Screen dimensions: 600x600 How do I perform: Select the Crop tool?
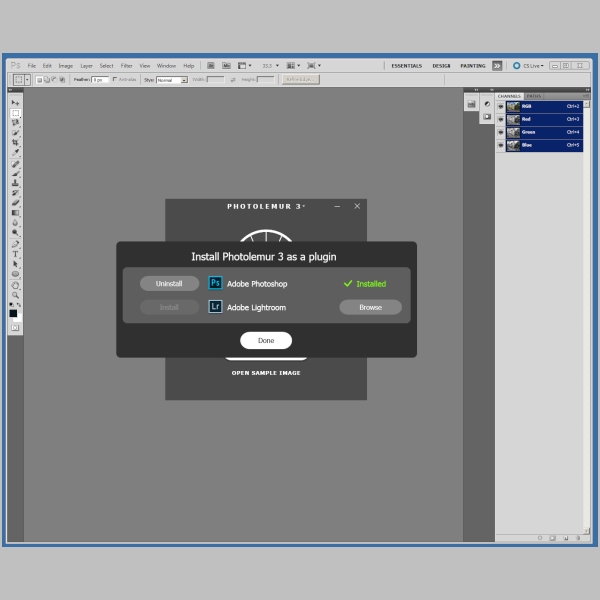(15, 142)
